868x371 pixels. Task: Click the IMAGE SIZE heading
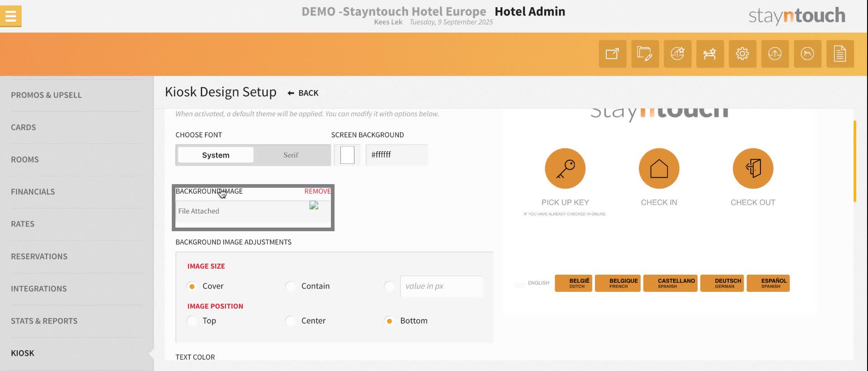(x=206, y=266)
